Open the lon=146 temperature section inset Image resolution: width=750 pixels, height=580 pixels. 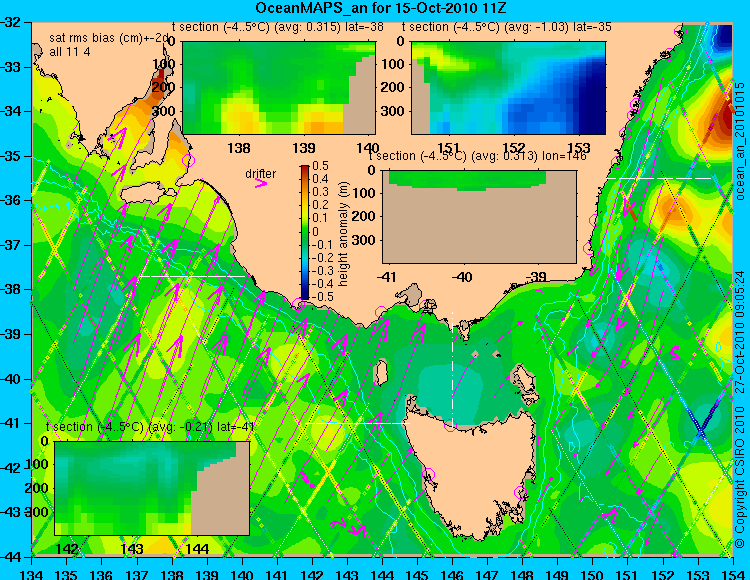480,217
